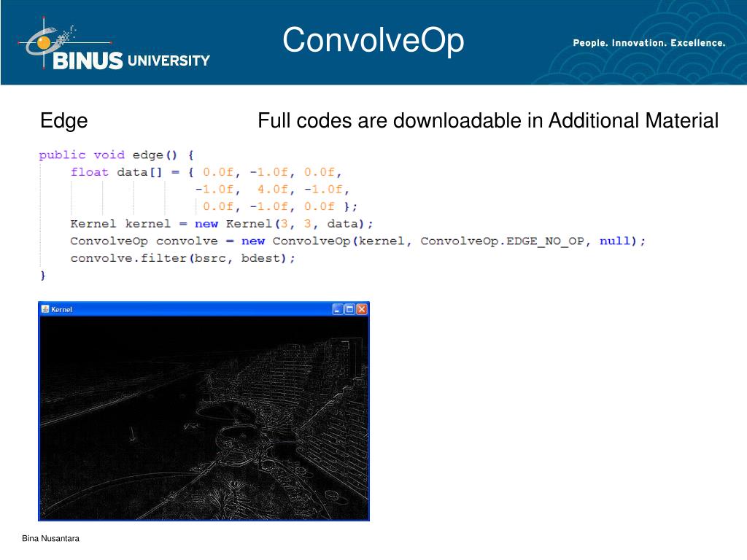Click the Java icon in the Kernel window title bar

point(45,309)
